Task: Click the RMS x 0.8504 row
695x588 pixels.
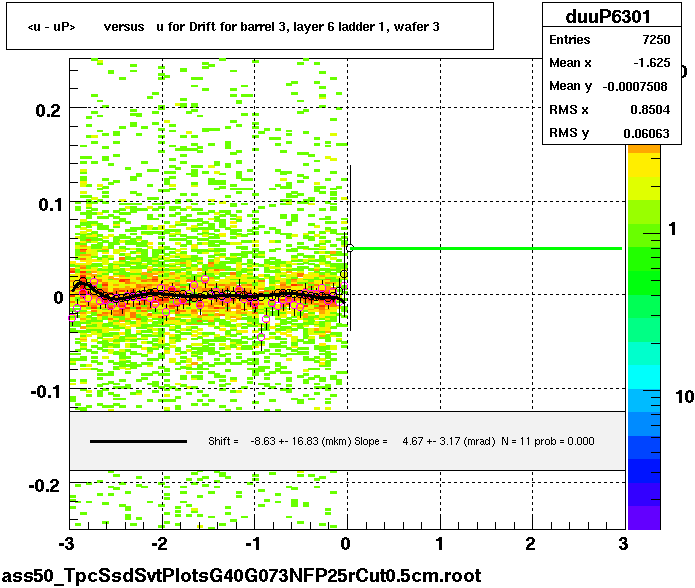Action: pos(609,109)
